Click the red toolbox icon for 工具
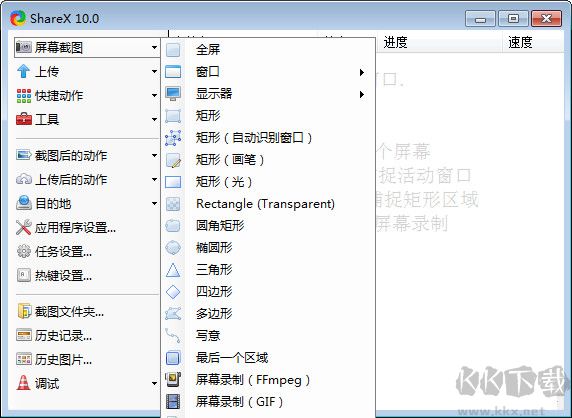 point(24,119)
